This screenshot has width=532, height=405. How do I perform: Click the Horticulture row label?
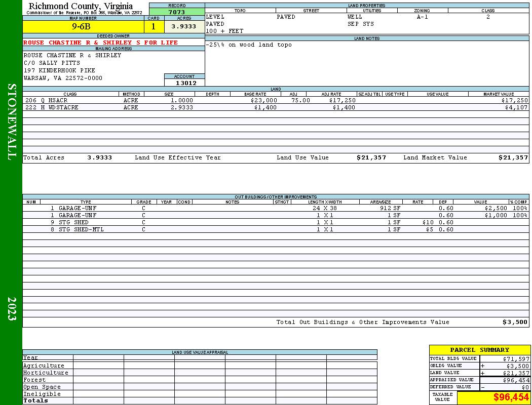pyautogui.click(x=46, y=373)
